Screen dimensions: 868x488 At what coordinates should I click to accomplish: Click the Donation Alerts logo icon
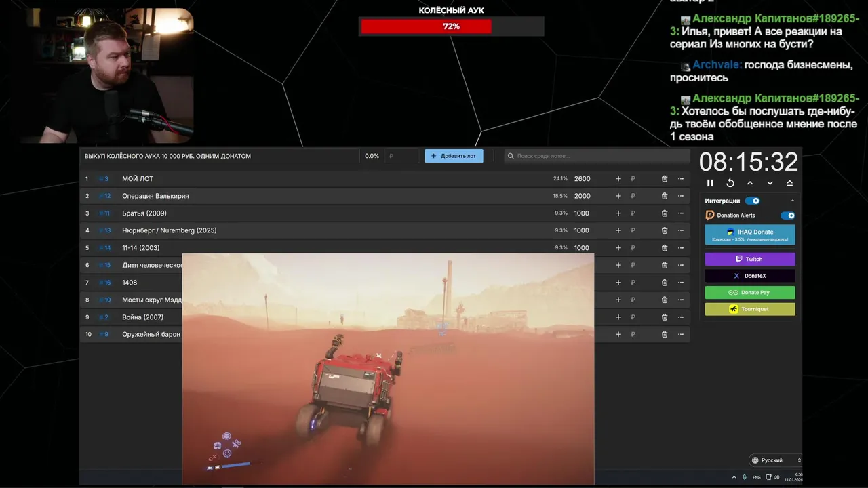coord(710,216)
